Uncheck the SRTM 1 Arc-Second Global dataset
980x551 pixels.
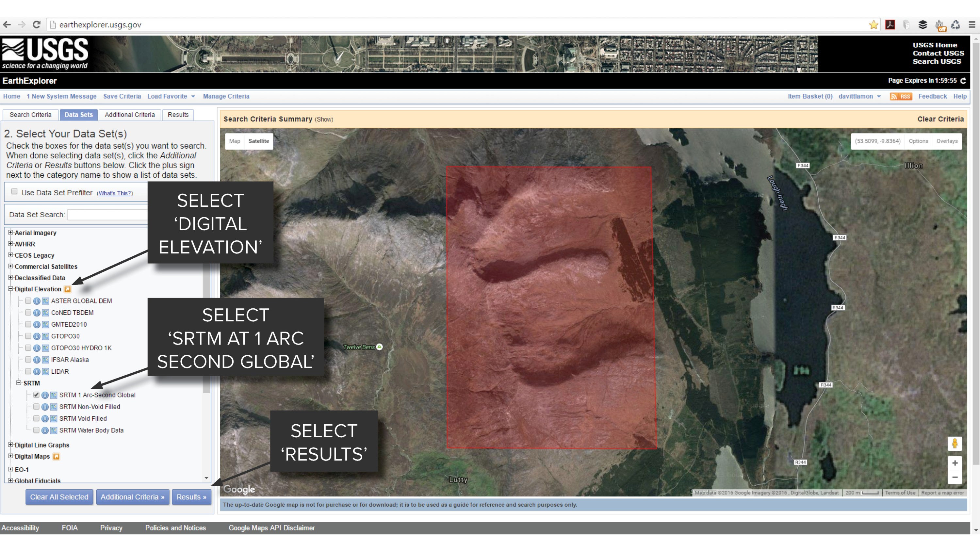pyautogui.click(x=36, y=395)
